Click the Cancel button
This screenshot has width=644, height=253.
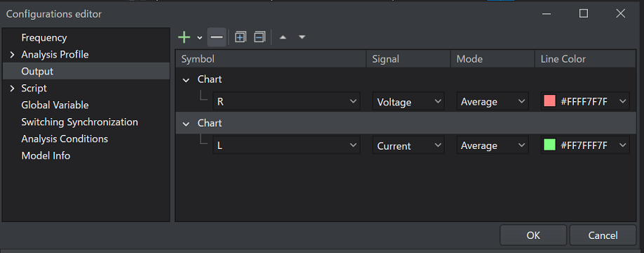[x=603, y=235]
